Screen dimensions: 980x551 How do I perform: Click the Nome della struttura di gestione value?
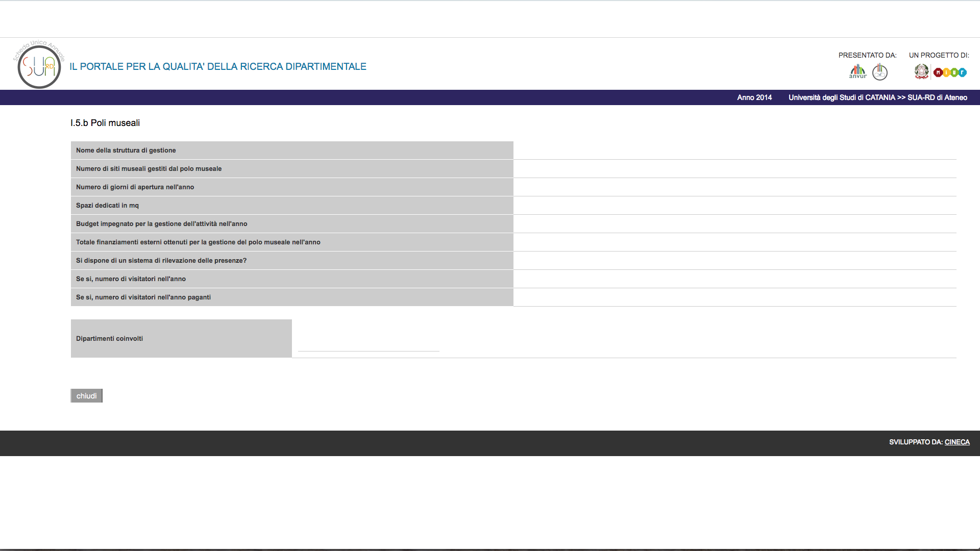pyautogui.click(x=734, y=151)
